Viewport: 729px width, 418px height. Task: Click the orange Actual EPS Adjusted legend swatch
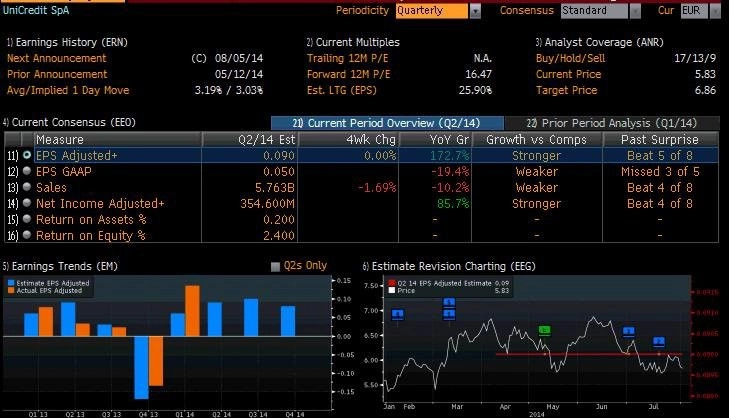coord(11,291)
